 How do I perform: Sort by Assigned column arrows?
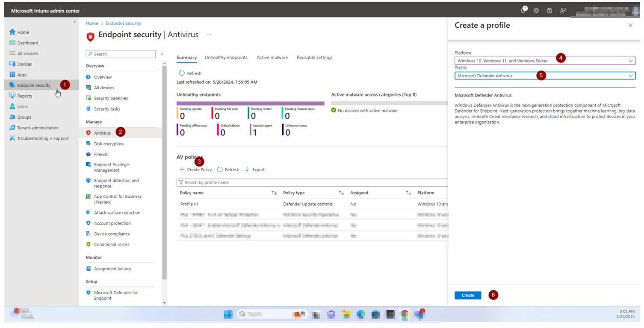pos(408,193)
